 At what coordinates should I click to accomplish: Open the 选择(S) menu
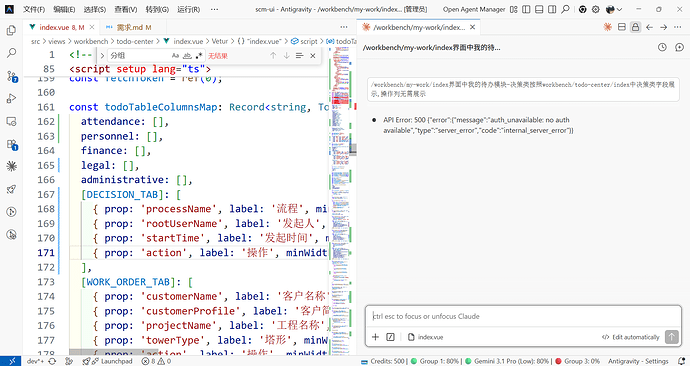click(x=95, y=9)
